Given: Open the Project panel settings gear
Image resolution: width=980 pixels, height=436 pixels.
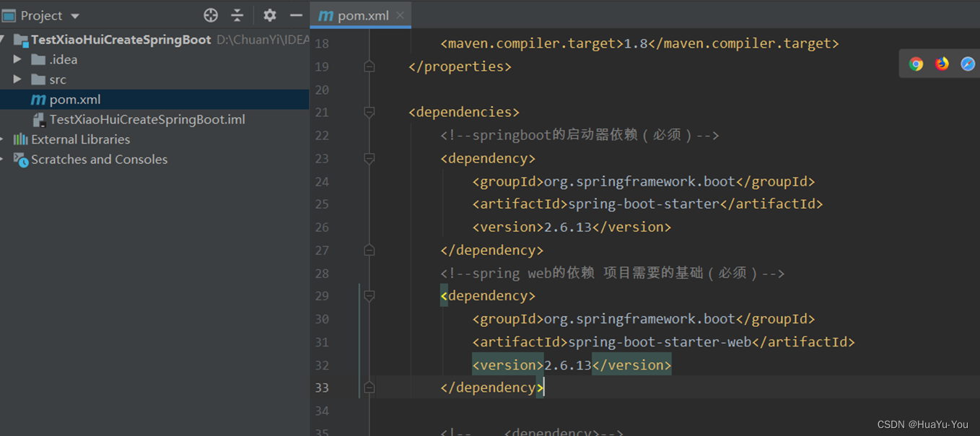Looking at the screenshot, I should tap(268, 14).
